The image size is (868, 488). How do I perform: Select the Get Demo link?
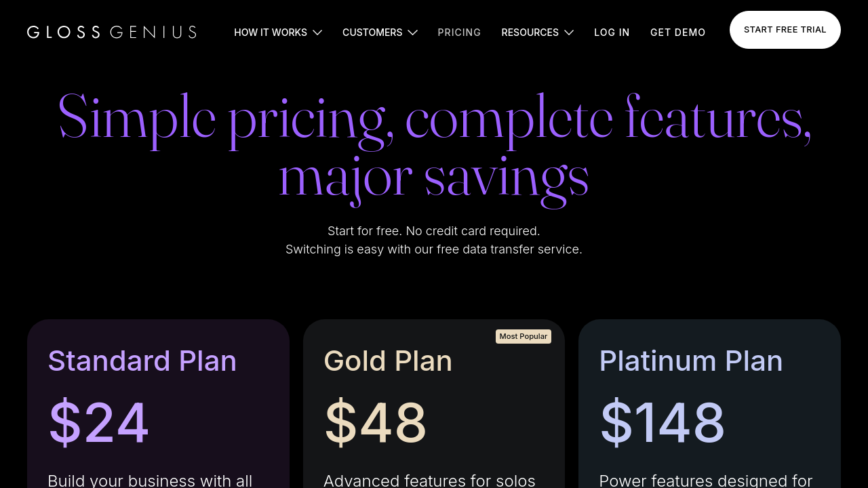tap(677, 33)
